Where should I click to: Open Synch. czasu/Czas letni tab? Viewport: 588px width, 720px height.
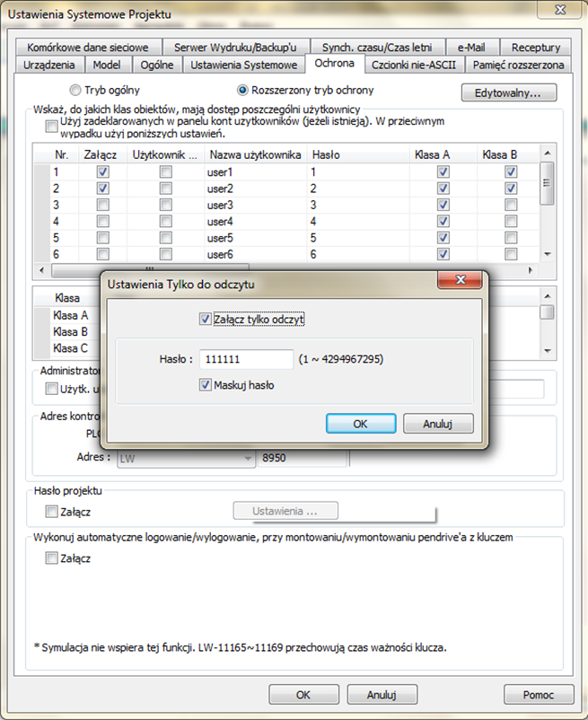(x=377, y=48)
